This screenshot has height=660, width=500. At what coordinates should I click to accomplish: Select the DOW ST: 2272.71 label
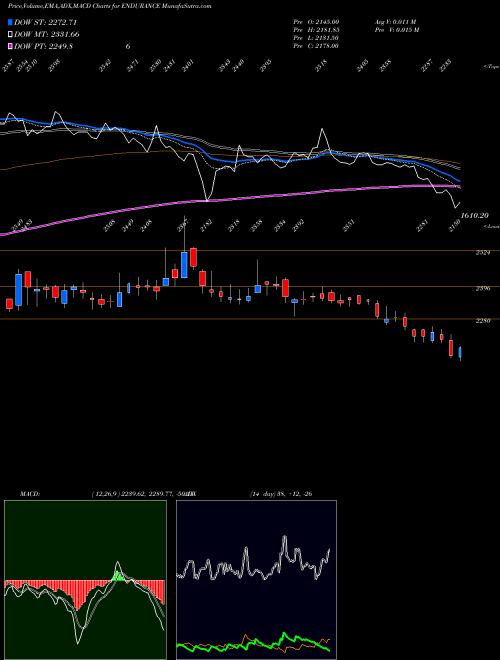tap(45, 23)
